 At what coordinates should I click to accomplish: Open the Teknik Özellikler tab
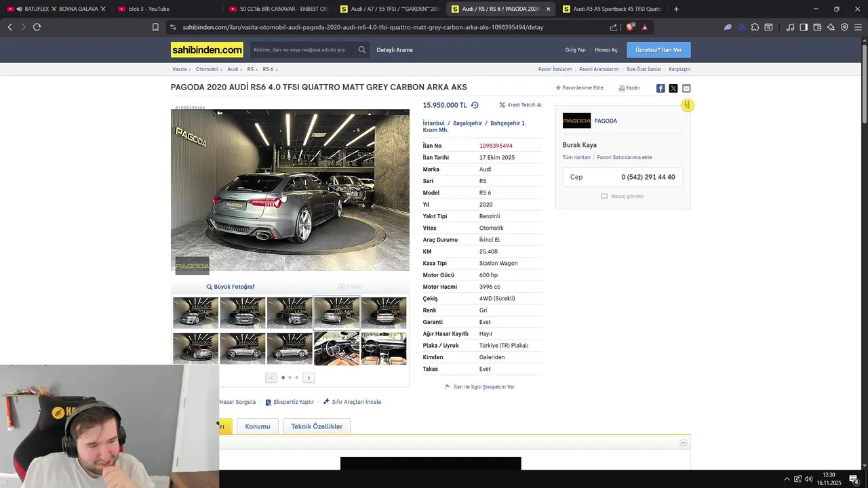coord(317,426)
